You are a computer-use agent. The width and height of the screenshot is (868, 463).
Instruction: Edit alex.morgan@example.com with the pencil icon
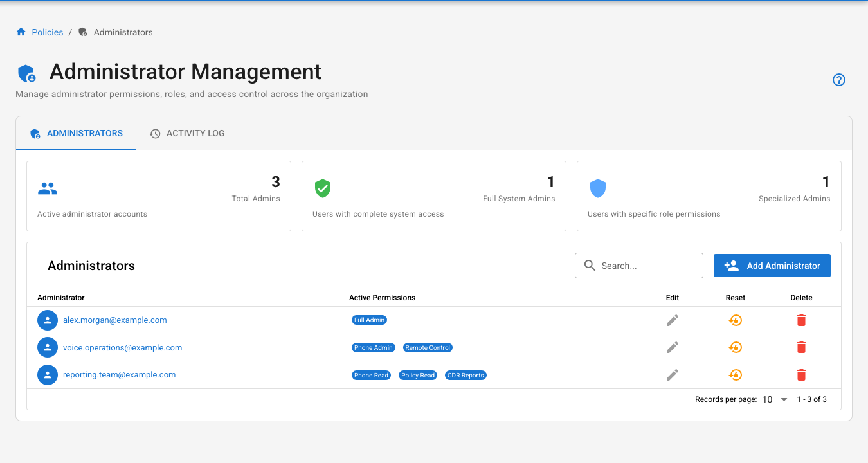point(673,320)
